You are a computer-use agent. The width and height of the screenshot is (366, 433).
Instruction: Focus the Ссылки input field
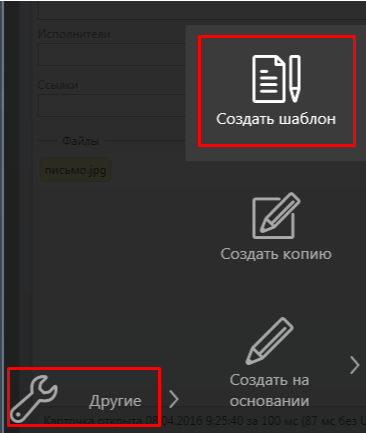112,105
